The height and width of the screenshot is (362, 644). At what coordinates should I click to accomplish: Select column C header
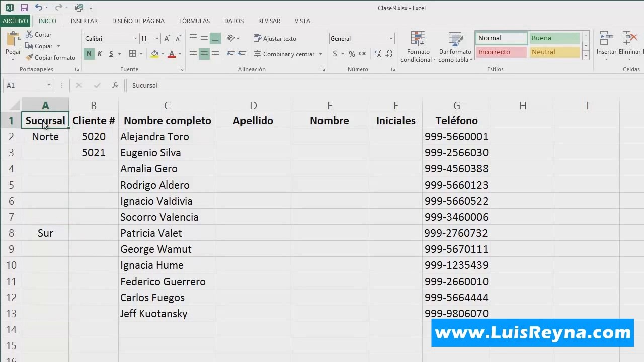tap(167, 106)
